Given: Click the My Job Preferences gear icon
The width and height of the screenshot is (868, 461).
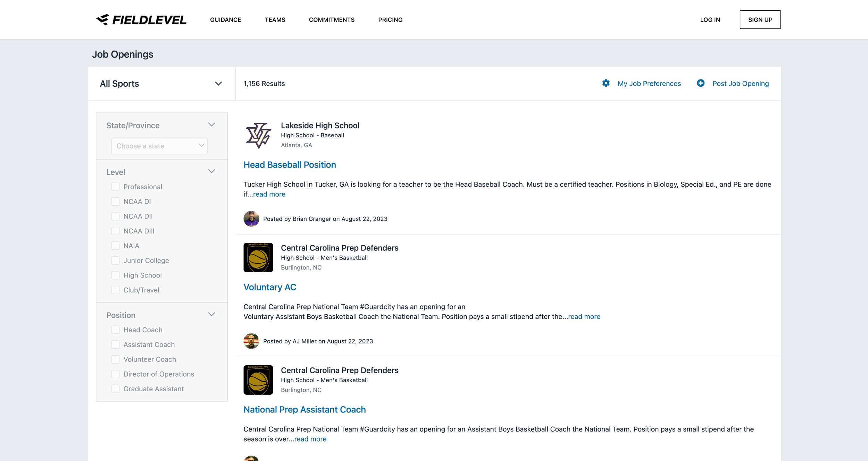Looking at the screenshot, I should tap(606, 83).
